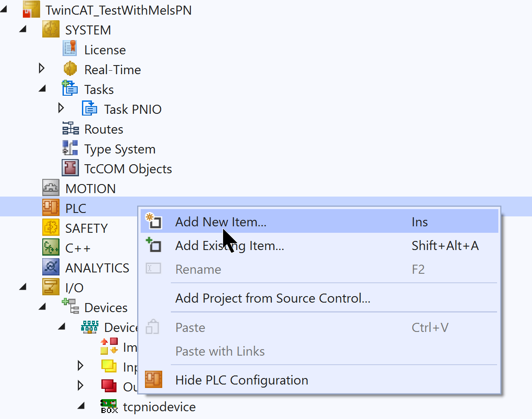
Task: Select the C++ tree item
Action: (78, 248)
